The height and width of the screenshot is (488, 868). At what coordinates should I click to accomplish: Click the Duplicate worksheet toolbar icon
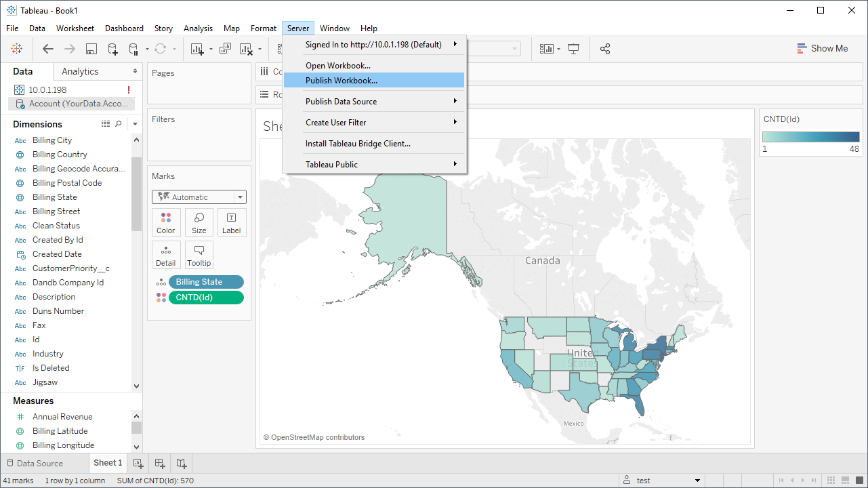[x=226, y=49]
